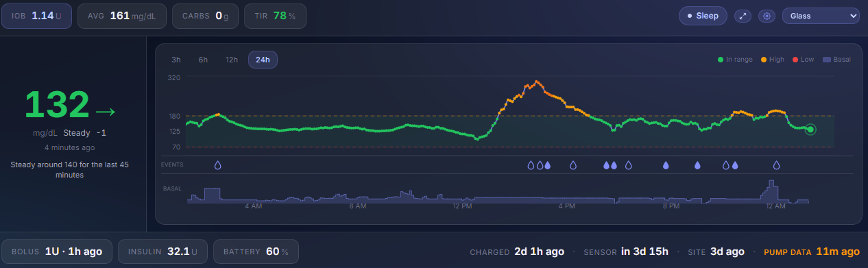Click the 70 y-axis label
The width and height of the screenshot is (868, 268).
176,147
